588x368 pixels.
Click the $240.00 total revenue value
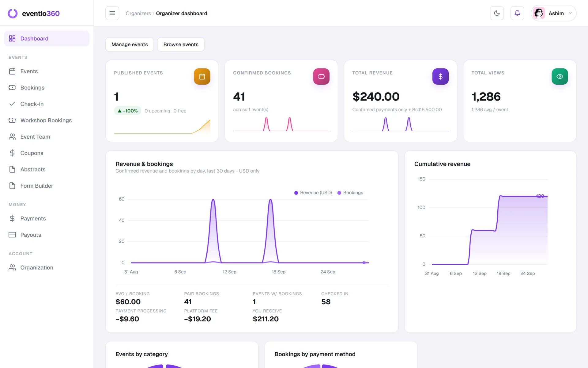click(x=376, y=97)
